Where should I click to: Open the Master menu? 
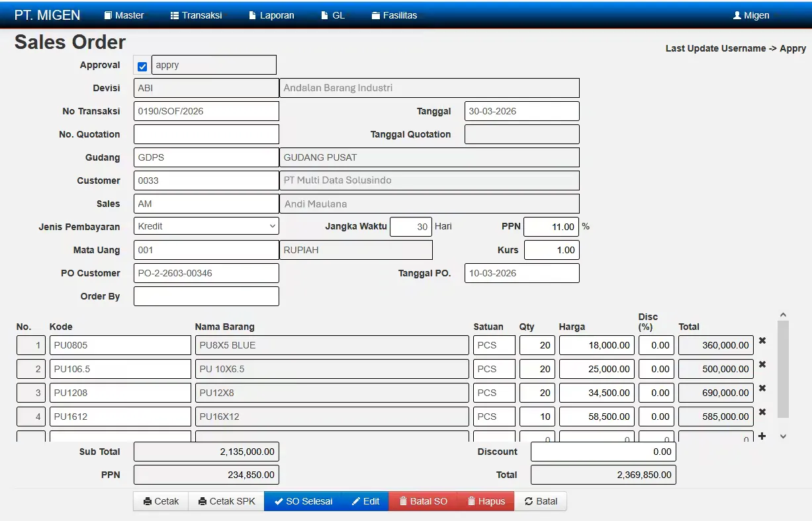[124, 15]
